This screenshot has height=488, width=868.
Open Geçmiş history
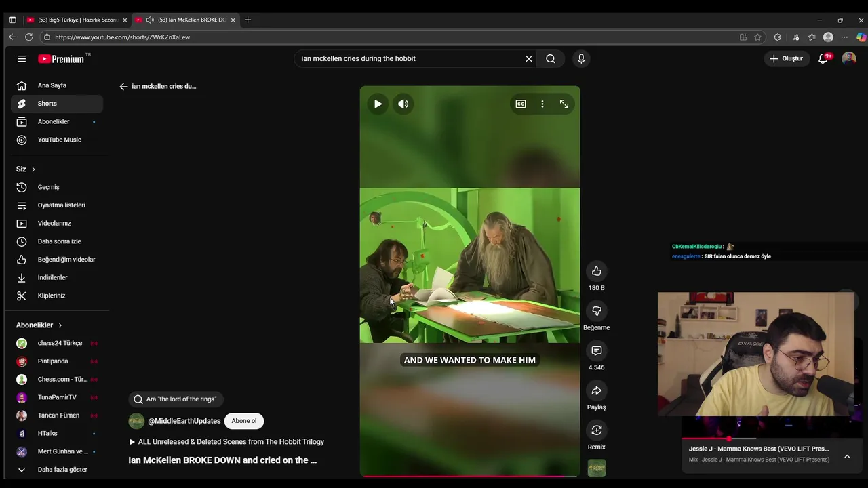tap(57, 187)
